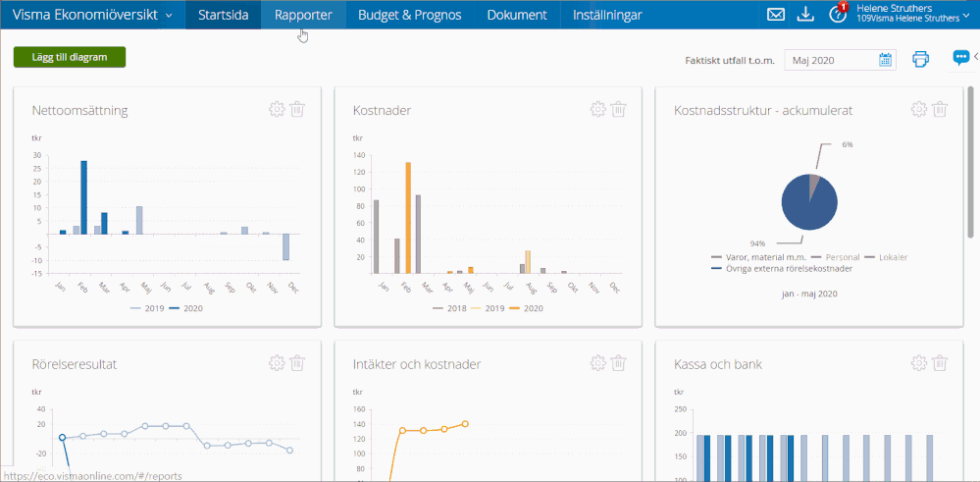Click the download icon in header
The image size is (980, 482).
click(806, 15)
